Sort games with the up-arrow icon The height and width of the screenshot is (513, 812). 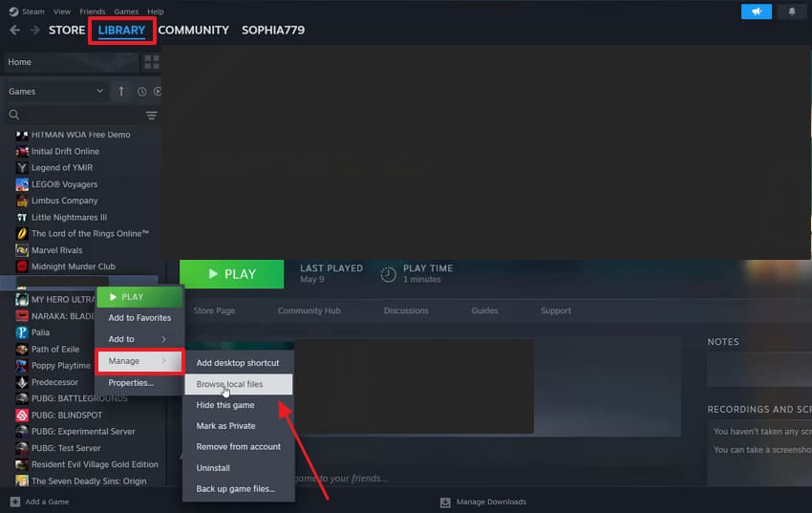121,92
